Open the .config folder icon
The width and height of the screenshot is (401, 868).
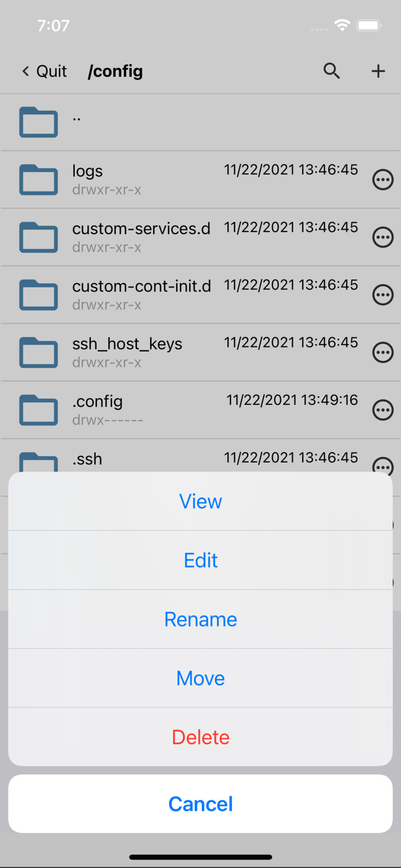click(38, 410)
